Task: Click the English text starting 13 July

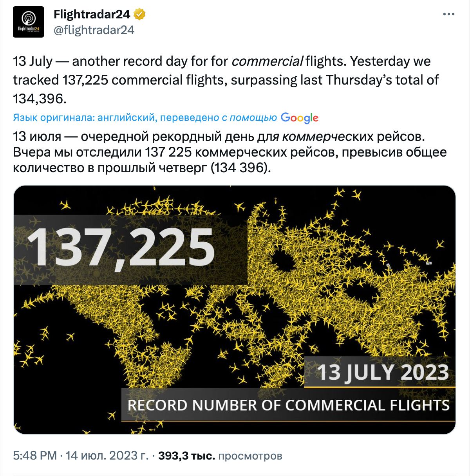Action: pyautogui.click(x=222, y=80)
